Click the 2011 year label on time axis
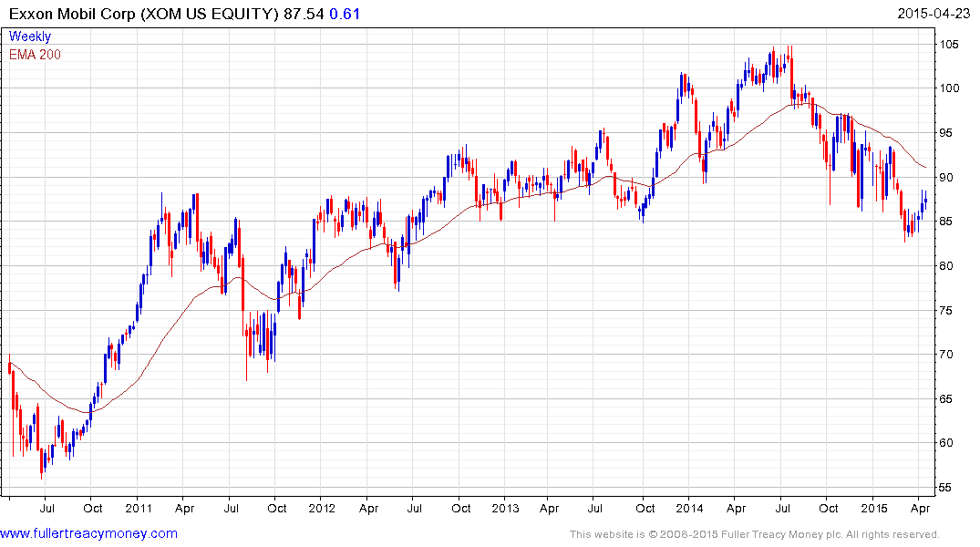The width and height of the screenshot is (980, 547). tap(139, 508)
